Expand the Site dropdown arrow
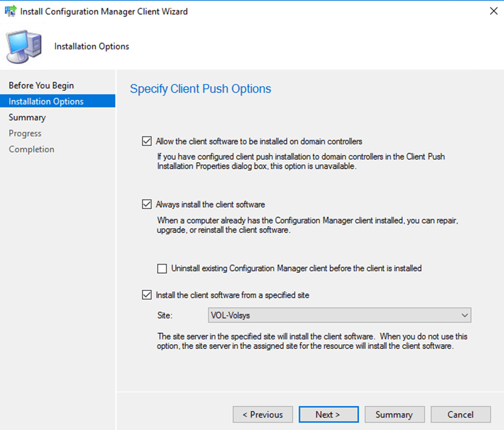504x430 pixels. click(x=464, y=315)
